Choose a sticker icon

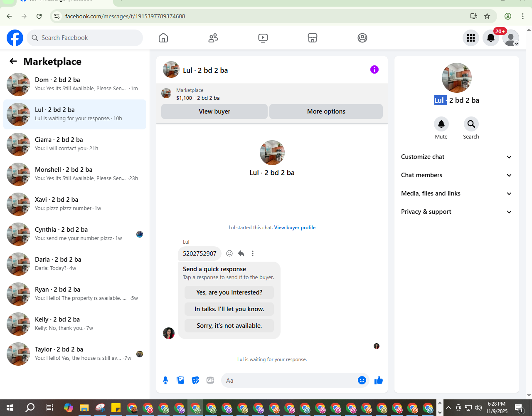[195, 380]
